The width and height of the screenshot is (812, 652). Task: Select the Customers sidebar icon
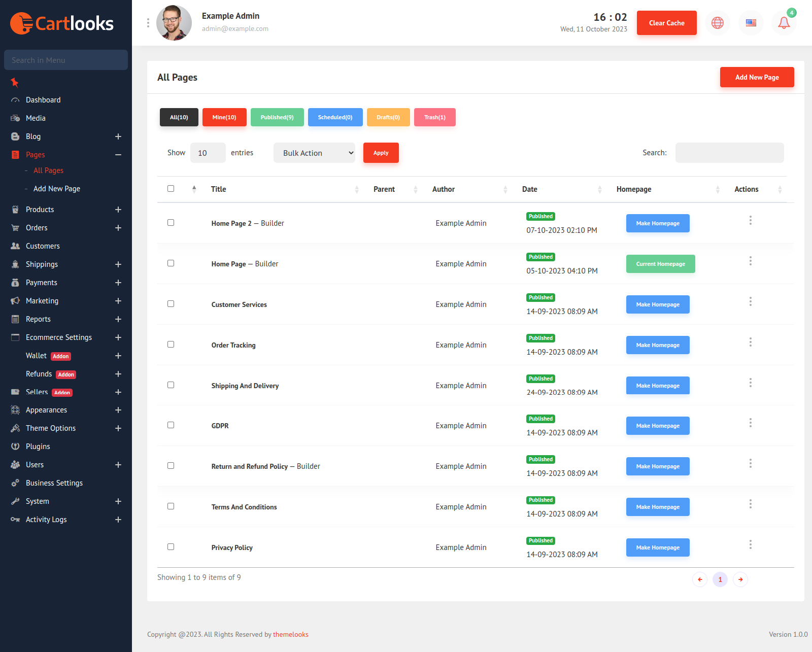pyautogui.click(x=16, y=246)
